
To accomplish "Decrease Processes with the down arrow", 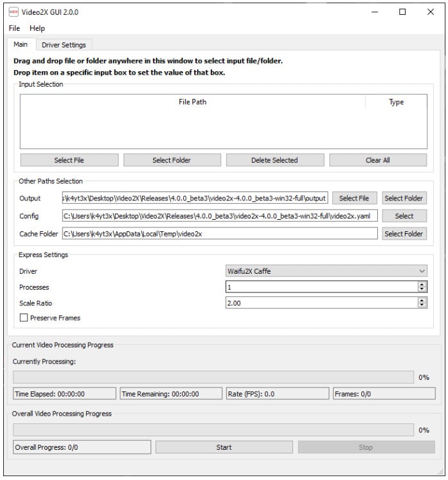I will 422,289.
